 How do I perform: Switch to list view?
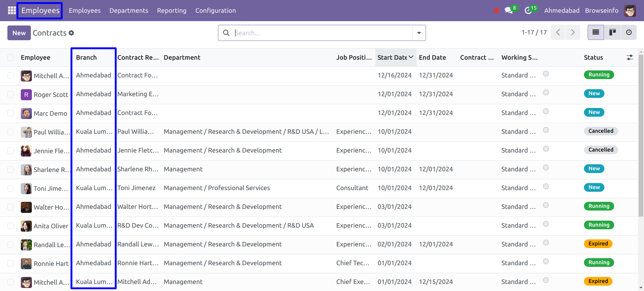click(x=596, y=33)
